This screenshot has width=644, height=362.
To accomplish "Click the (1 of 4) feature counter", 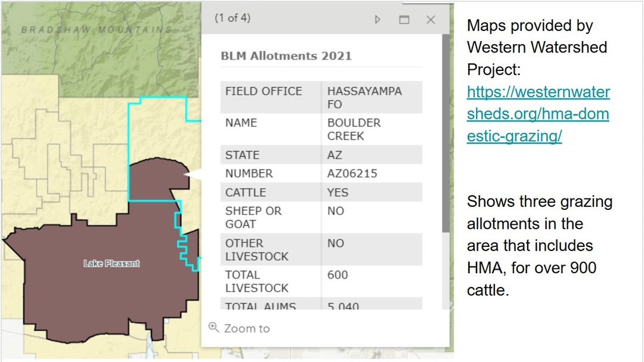I will click(x=233, y=18).
